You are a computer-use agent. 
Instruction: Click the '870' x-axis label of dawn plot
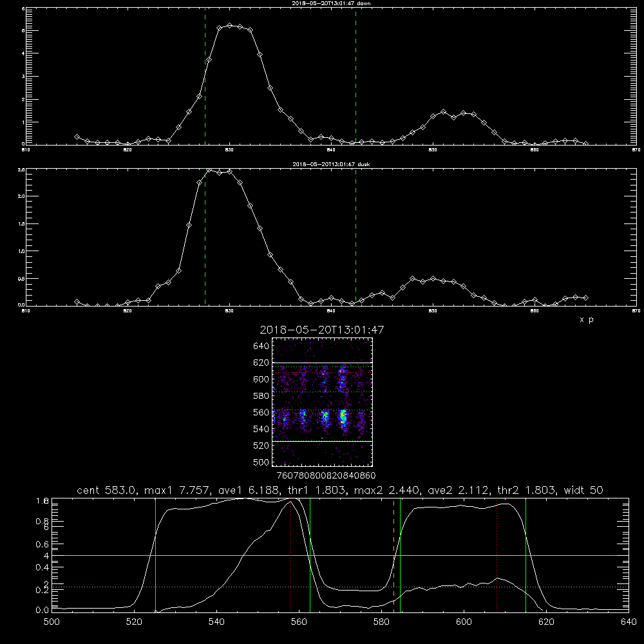click(636, 150)
